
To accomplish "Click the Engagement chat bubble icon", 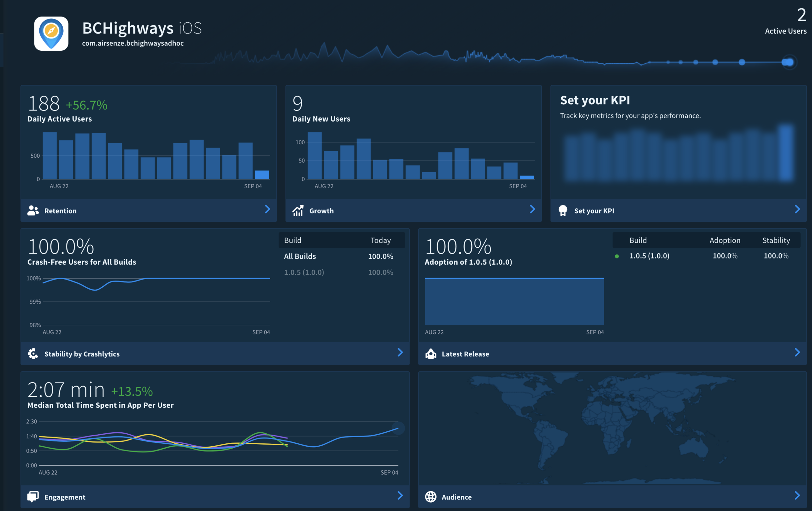I will click(33, 496).
